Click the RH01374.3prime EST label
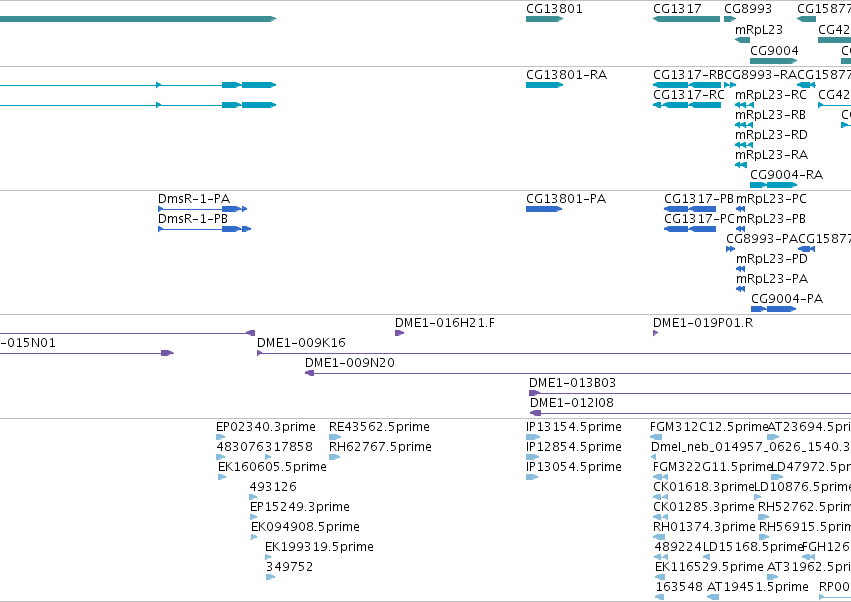The image size is (851, 602). click(x=704, y=527)
